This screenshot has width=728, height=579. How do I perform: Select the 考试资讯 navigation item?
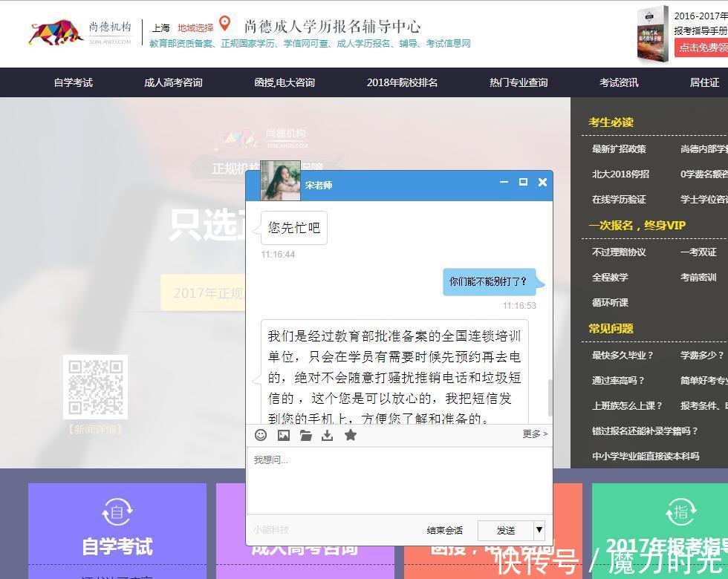tap(619, 82)
